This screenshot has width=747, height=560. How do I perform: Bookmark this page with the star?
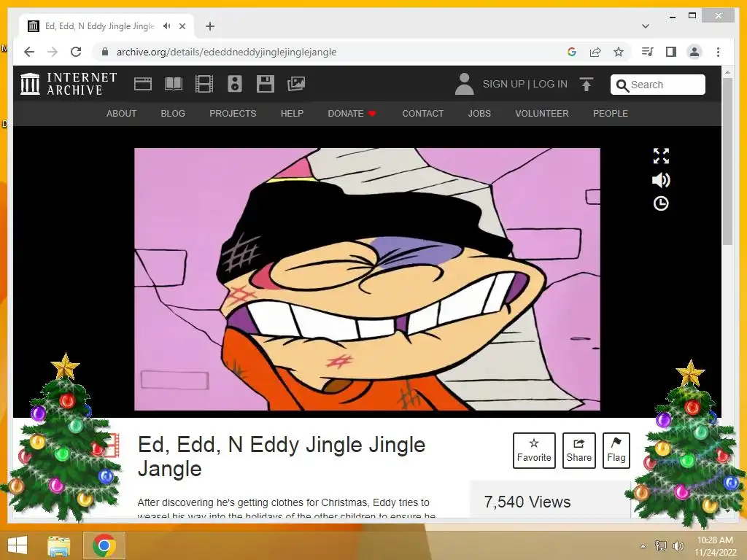pyautogui.click(x=619, y=52)
